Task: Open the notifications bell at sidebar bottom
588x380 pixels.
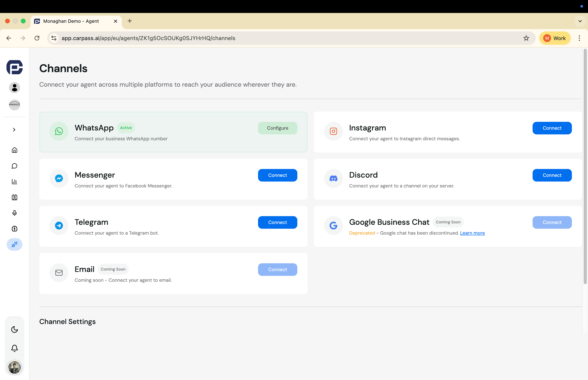Action: [x=15, y=348]
